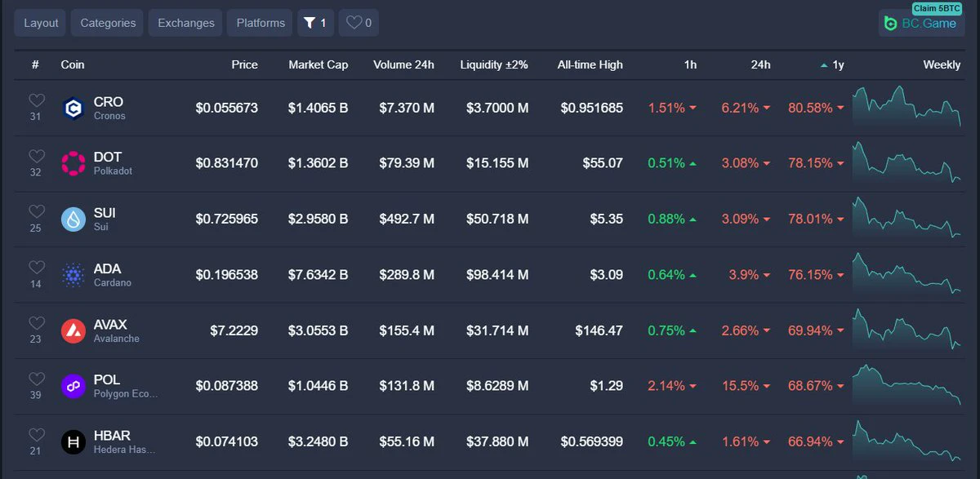Screen dimensions: 980x479
Task: Click ADA market cap $7.6342 B
Action: (x=318, y=275)
